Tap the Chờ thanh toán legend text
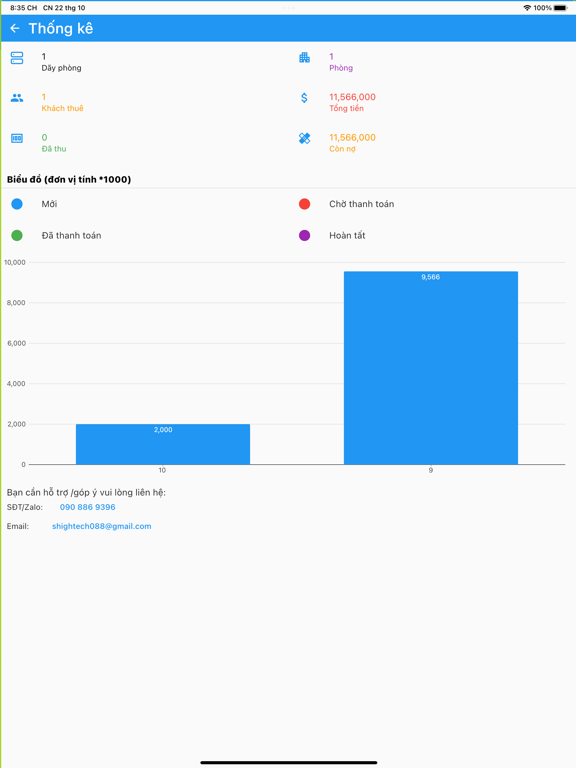Image resolution: width=576 pixels, height=768 pixels. click(361, 204)
